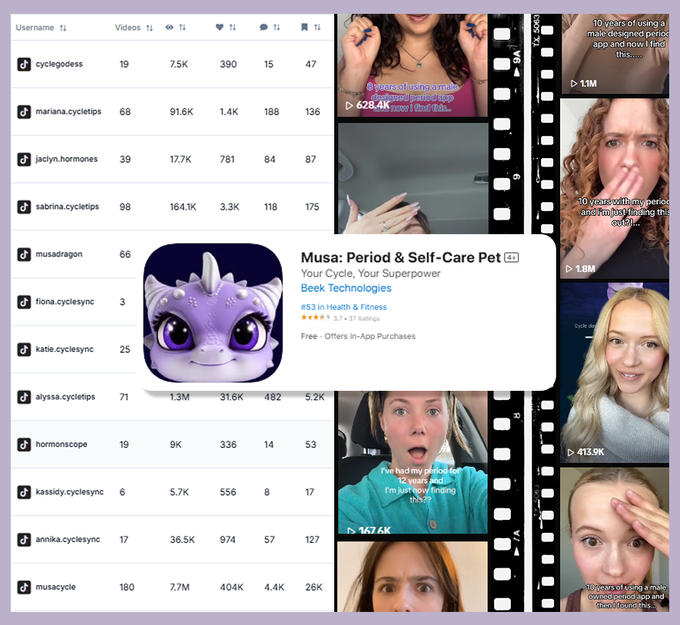Sort by views using the eye column

tap(176, 28)
